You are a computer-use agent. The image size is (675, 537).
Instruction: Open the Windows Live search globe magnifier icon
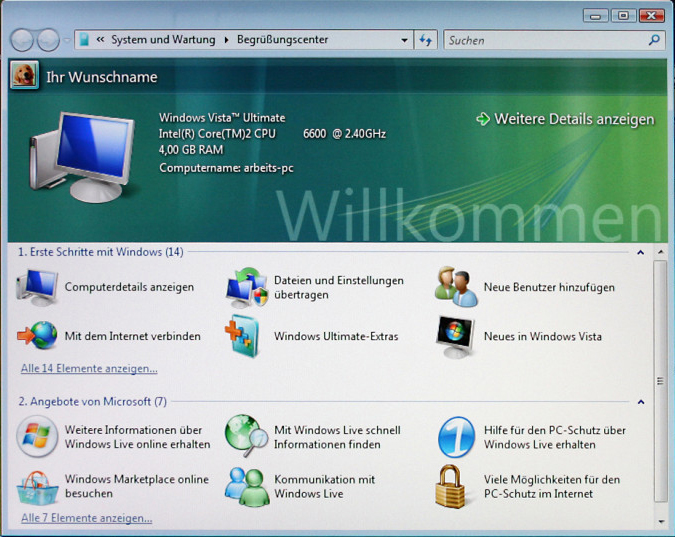point(246,435)
